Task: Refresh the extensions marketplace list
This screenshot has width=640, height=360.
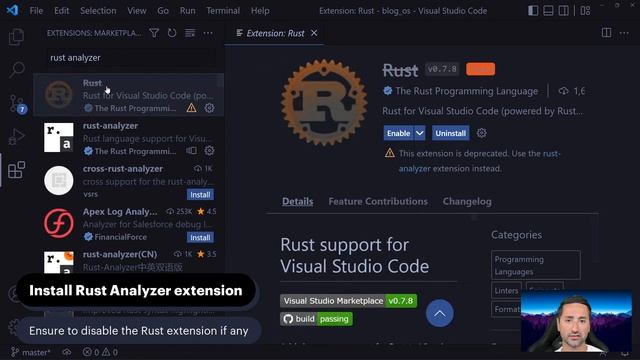Action: tap(172, 33)
